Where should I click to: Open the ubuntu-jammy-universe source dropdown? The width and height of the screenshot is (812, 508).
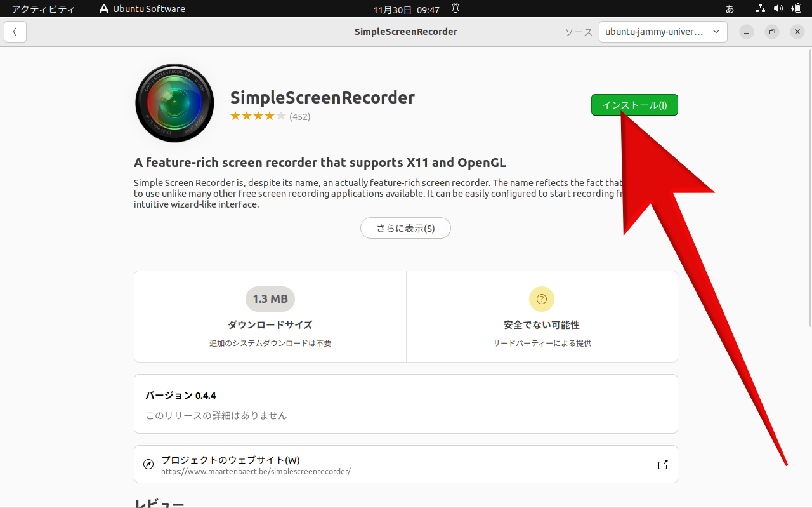point(662,31)
